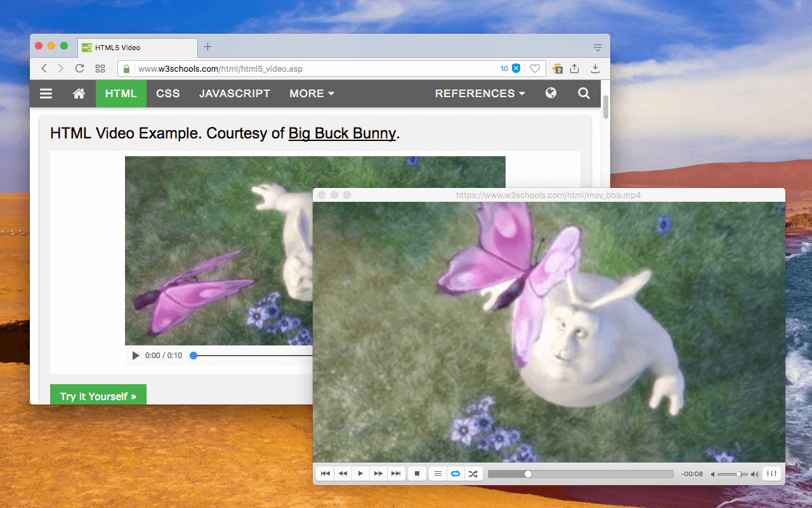Viewport: 812px width, 508px height.
Task: Select the HTML5 Video tab
Action: click(138, 48)
